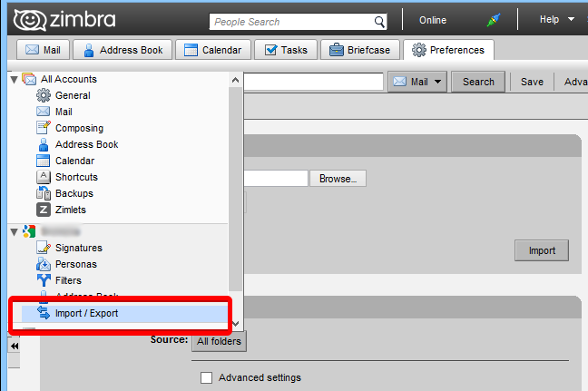This screenshot has height=391, width=588.
Task: Select the 'Shortcuts' tree row text
Action: (x=76, y=177)
